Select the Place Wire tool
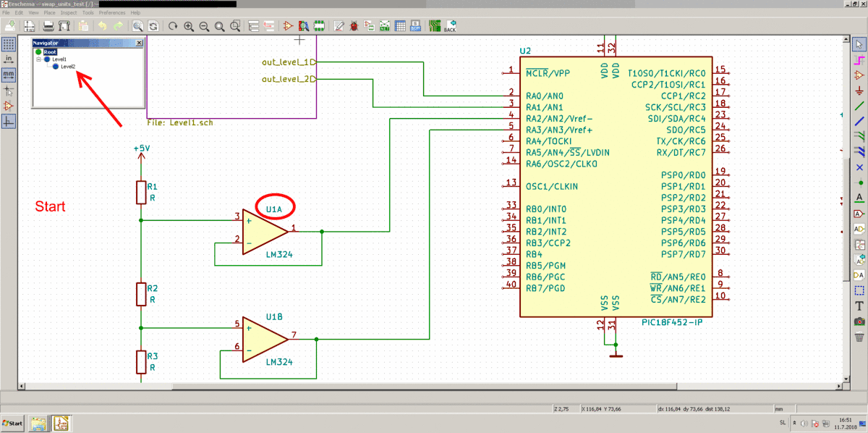Screen dimensions: 868x433 [859, 106]
